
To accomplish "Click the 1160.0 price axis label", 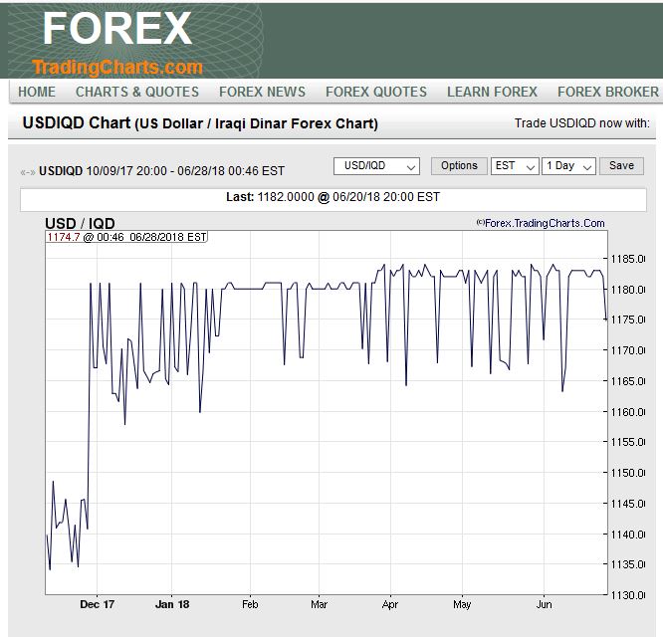I will click(628, 412).
